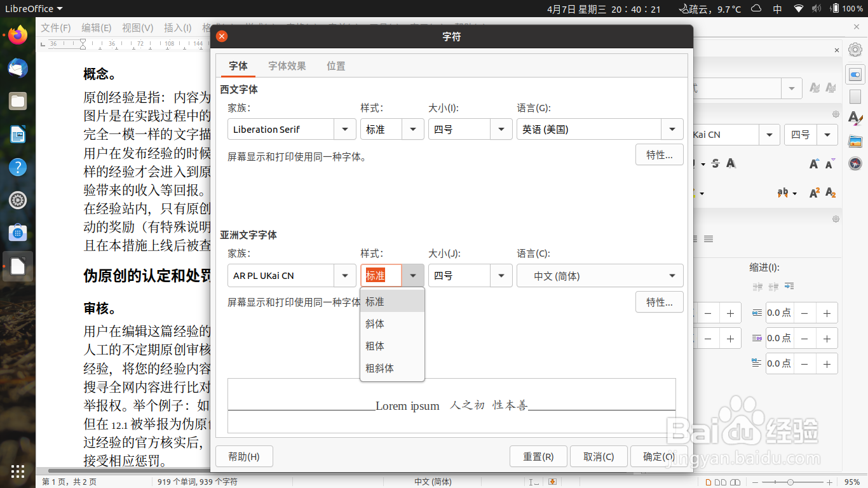Click the 特性 button for Asian fonts
Image resolution: width=868 pixels, height=488 pixels.
659,302
